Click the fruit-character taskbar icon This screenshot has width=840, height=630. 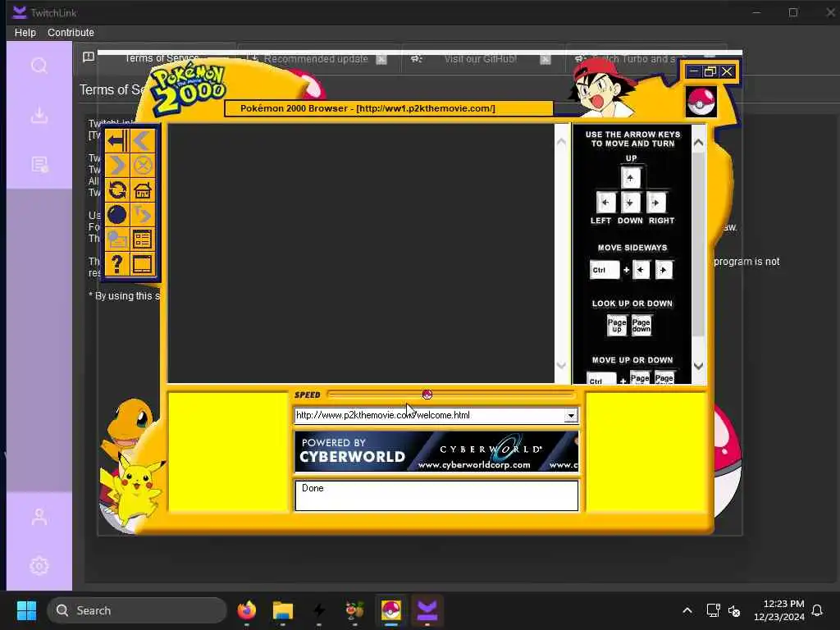pyautogui.click(x=354, y=610)
